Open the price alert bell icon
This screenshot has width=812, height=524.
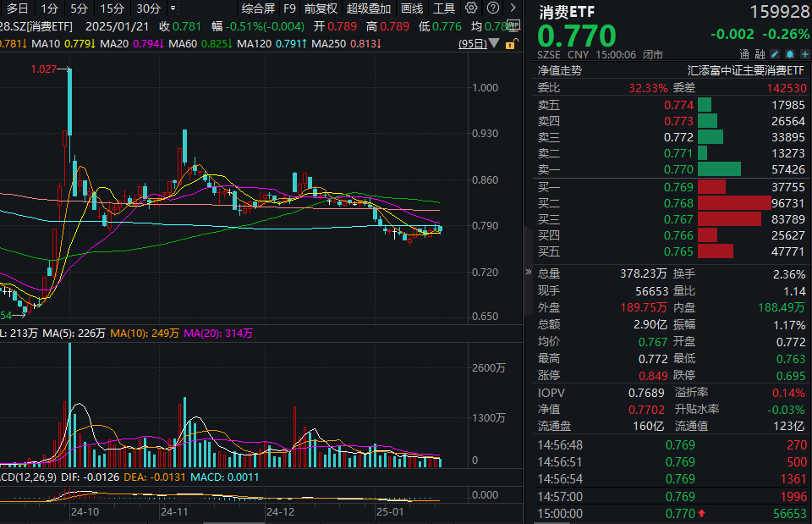tap(789, 52)
